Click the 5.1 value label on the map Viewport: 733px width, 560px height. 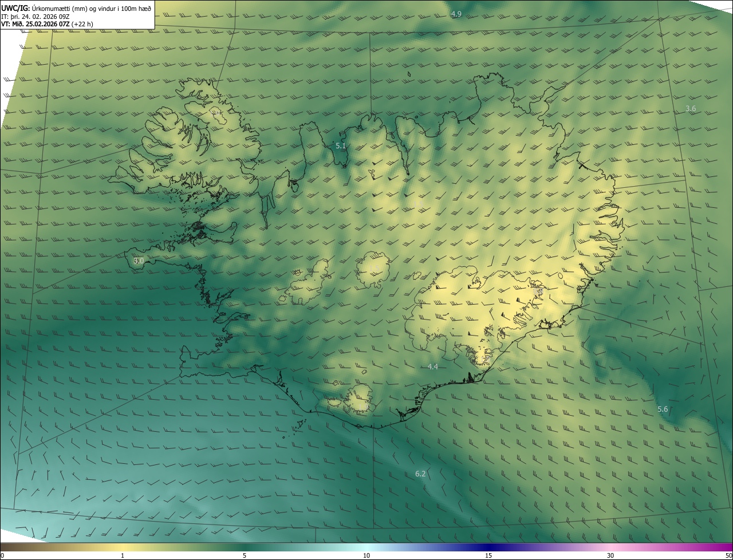pos(341,146)
